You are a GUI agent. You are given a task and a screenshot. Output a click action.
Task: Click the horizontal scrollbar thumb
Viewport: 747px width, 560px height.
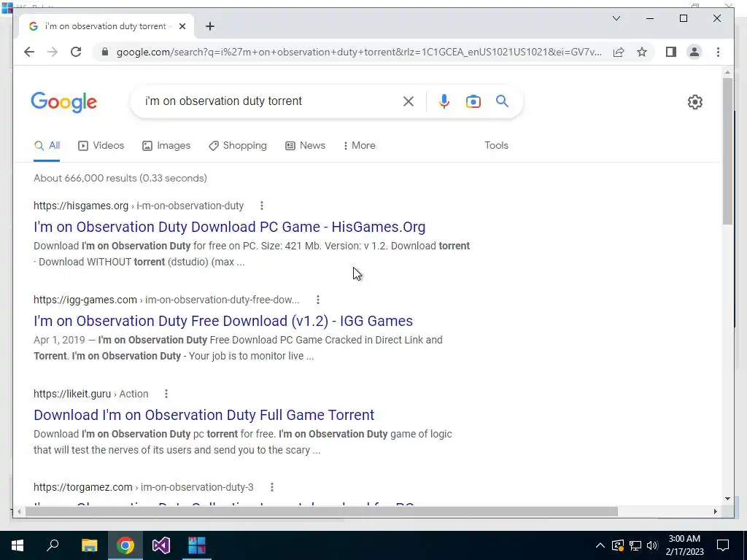coord(322,512)
